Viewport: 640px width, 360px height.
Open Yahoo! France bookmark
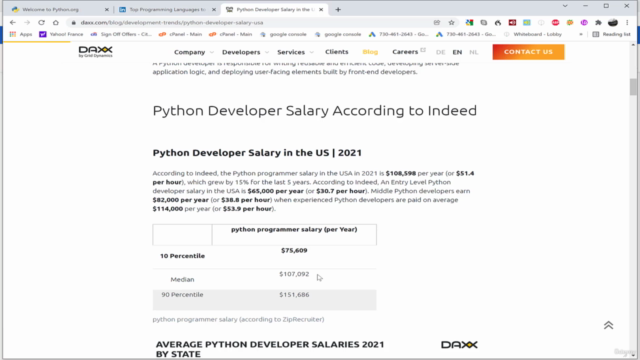(61, 34)
